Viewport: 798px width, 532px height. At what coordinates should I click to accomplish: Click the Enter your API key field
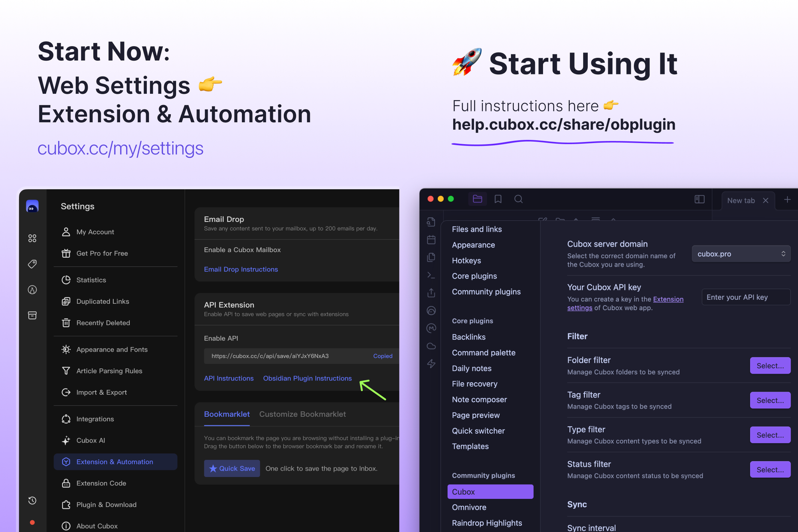[746, 297]
